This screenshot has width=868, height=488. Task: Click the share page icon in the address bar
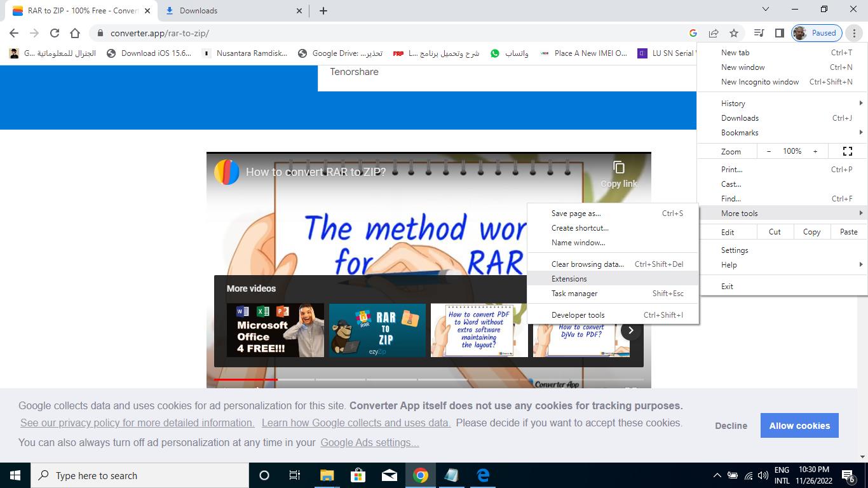click(x=714, y=33)
